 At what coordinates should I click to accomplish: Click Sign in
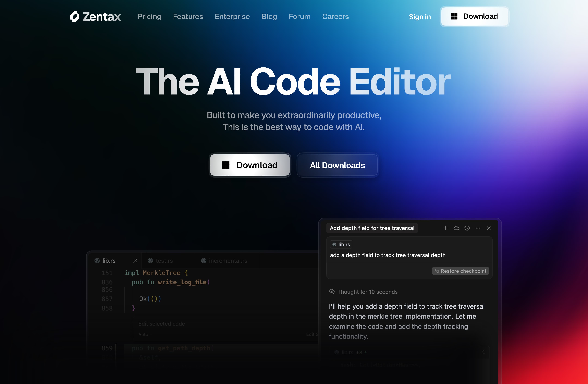pos(420,17)
